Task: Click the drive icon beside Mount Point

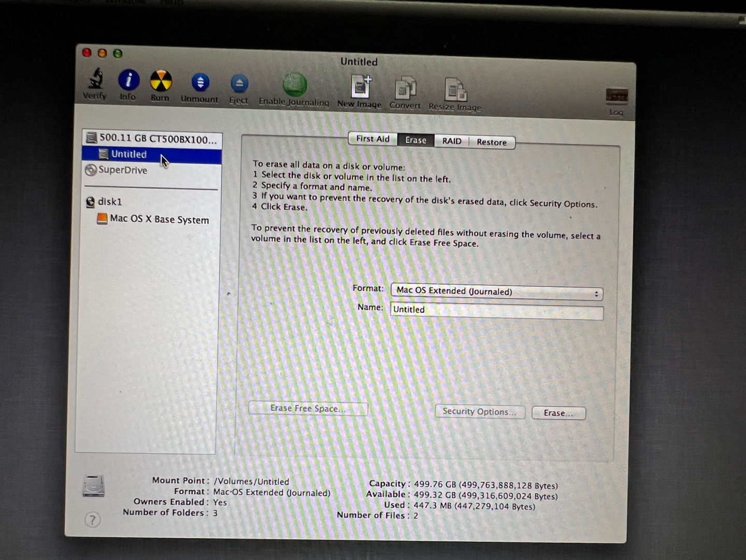Action: pos(94,486)
